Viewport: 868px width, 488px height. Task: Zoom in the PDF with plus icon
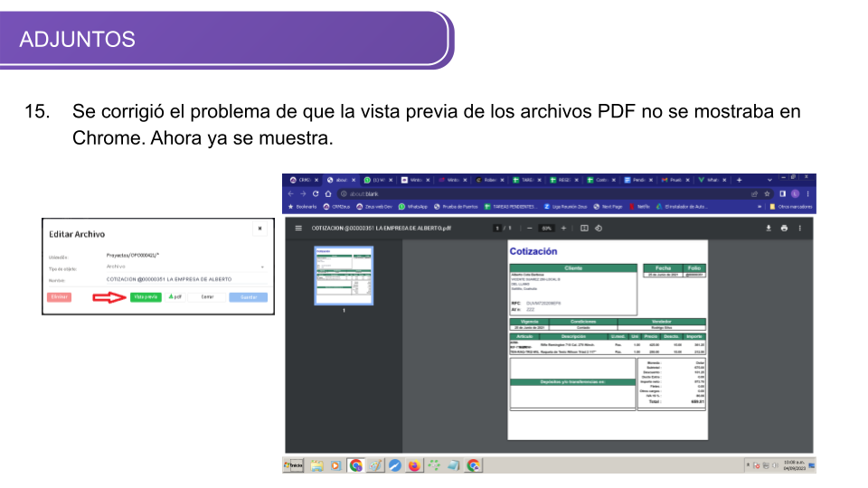pos(563,228)
